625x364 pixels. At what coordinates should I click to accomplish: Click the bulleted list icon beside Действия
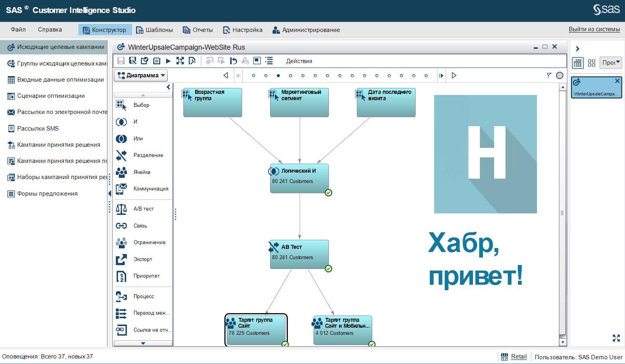click(269, 61)
